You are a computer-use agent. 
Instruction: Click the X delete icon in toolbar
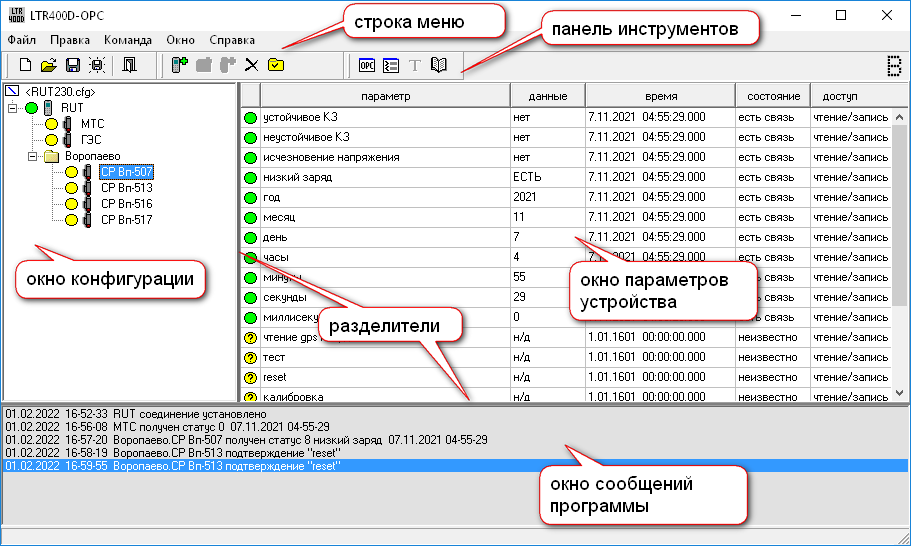click(251, 65)
